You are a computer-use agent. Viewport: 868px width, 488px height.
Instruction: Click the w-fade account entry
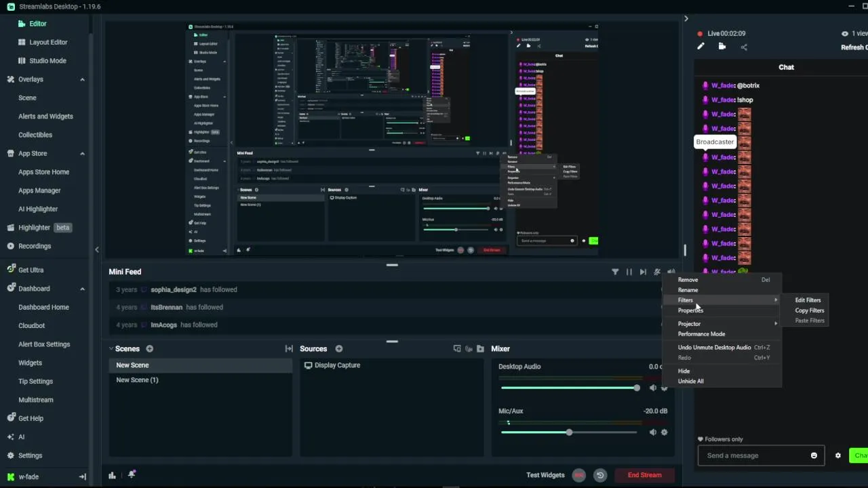point(28,476)
